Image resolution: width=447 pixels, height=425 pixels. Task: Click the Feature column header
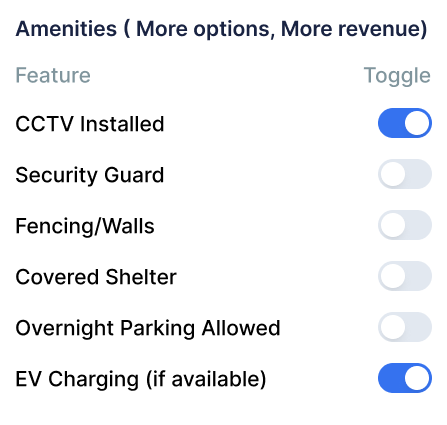pos(53,75)
